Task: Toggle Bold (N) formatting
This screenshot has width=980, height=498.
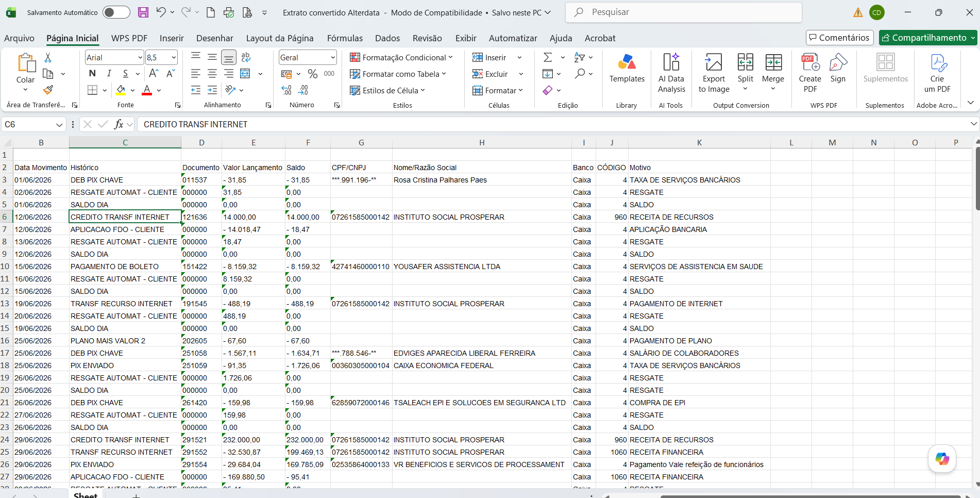Action: [92, 74]
